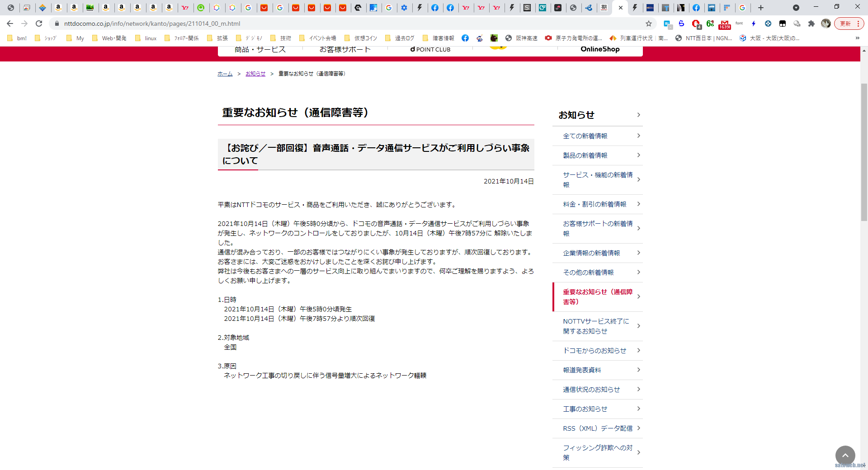Click chevron next to '報道発表資料'
868x470 pixels.
(x=638, y=370)
